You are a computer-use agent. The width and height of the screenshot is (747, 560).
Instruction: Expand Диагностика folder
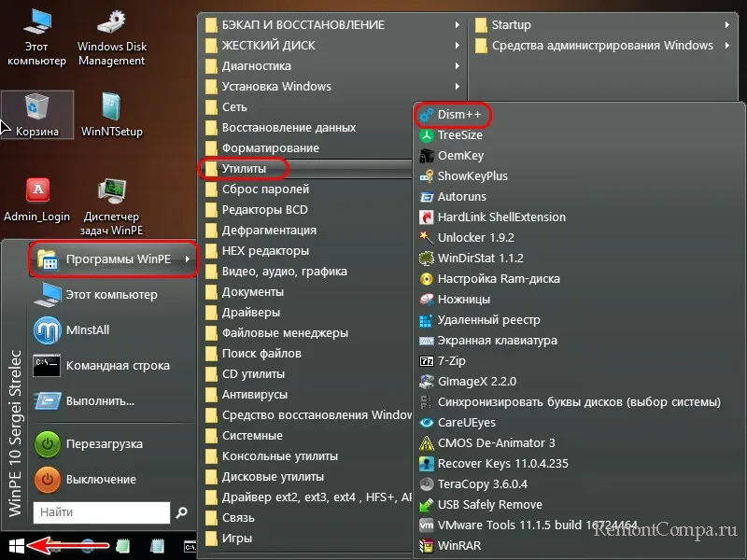tap(332, 65)
